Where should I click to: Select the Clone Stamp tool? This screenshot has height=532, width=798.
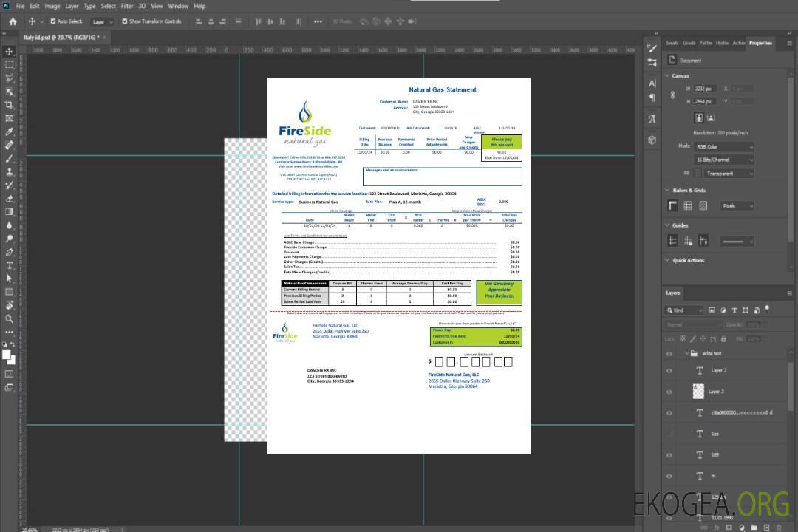(x=9, y=172)
